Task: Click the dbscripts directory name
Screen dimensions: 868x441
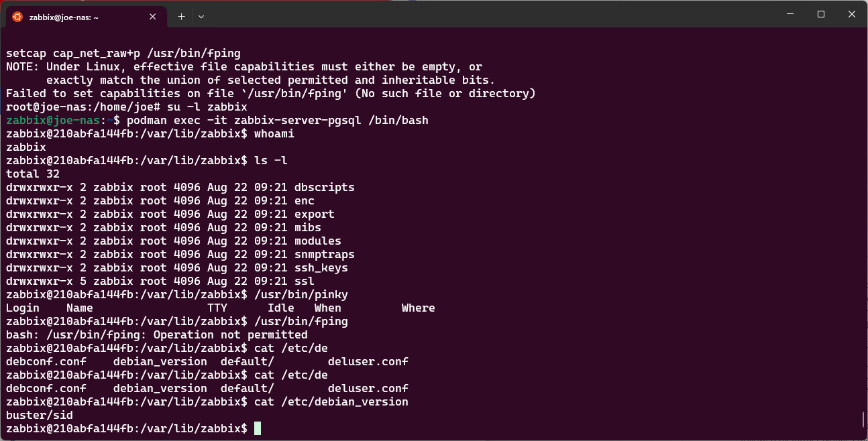Action: click(325, 187)
